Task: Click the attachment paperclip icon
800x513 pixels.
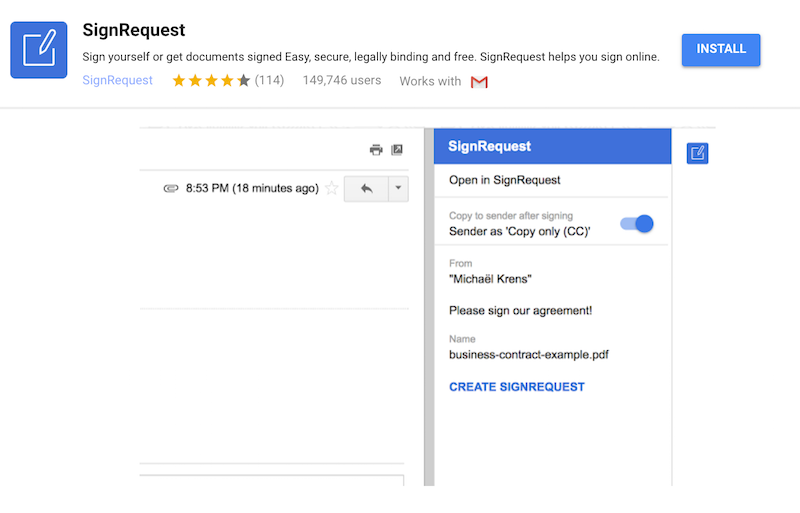Action: point(171,188)
